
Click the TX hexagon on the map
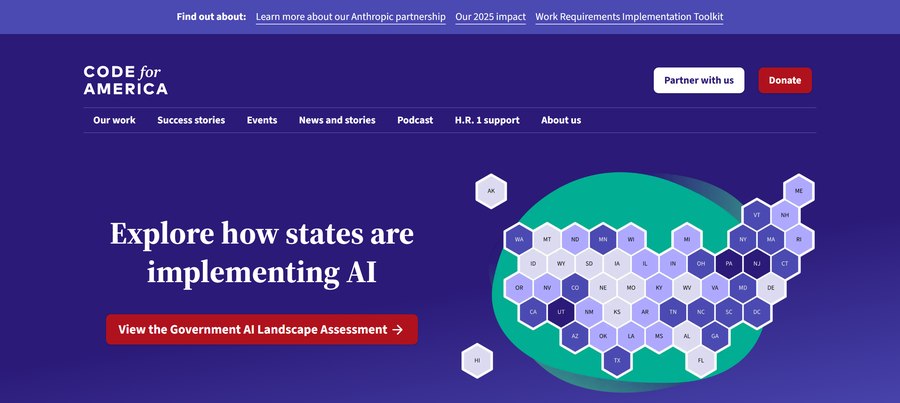[617, 361]
